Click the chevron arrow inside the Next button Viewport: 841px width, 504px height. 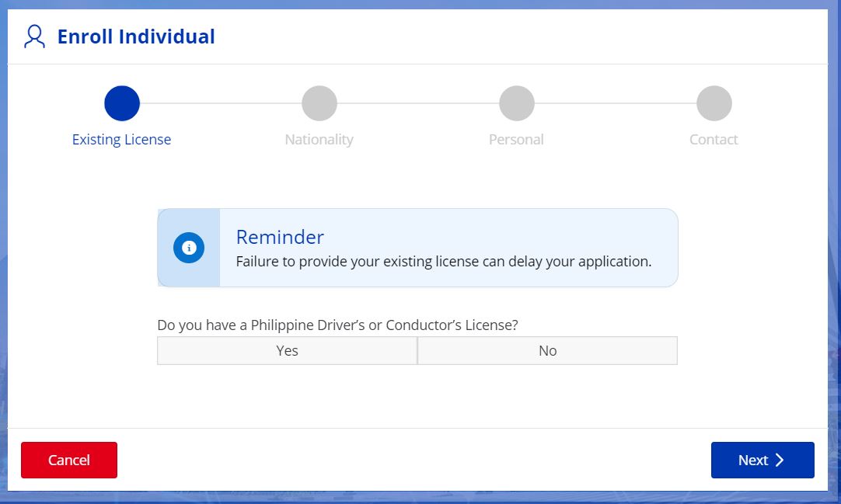tap(780, 460)
